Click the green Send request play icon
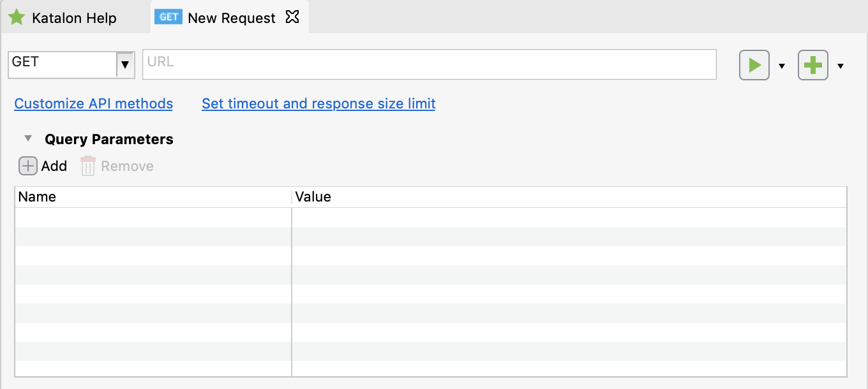 754,66
